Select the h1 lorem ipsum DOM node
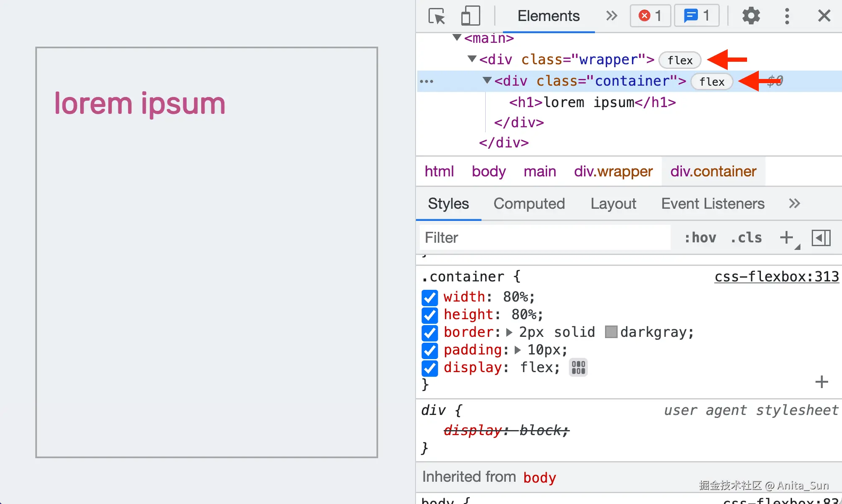Screen dimensions: 842x504 592,102
